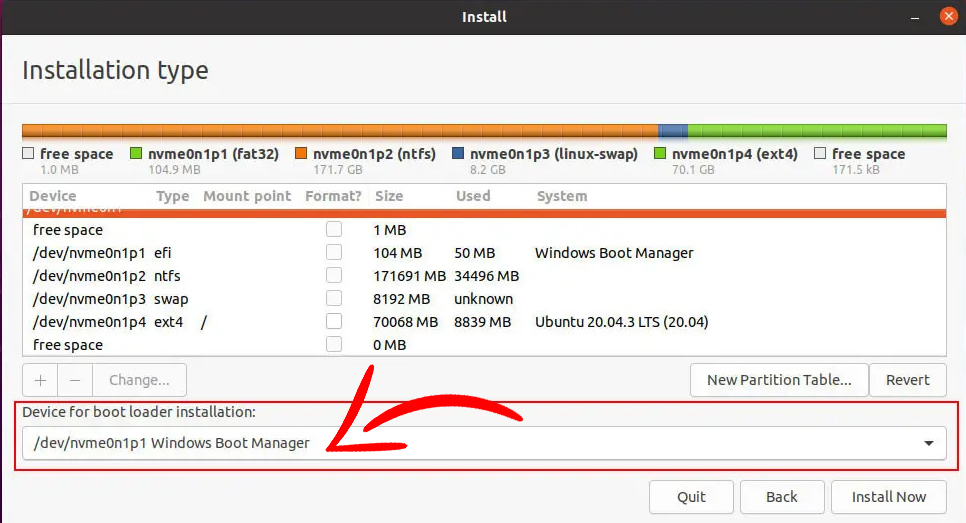Click the green ext4 segment in partition bar
Viewport: 966px width, 523px height.
(x=816, y=131)
